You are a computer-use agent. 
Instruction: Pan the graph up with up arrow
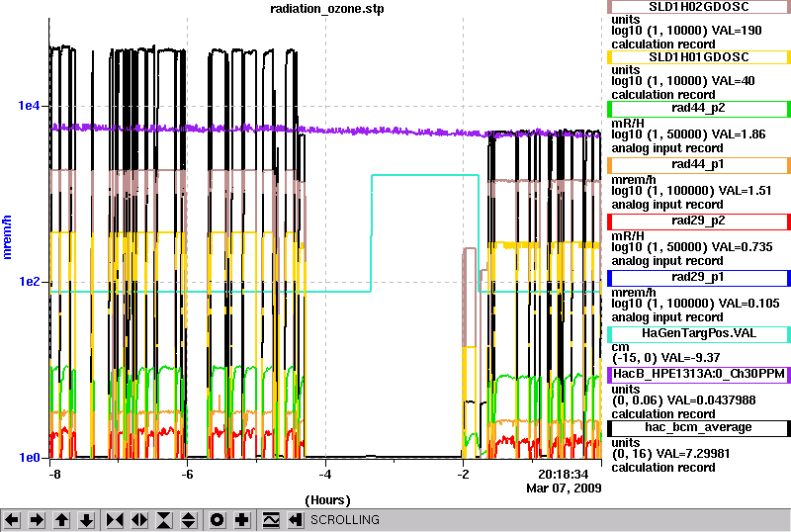[62, 520]
